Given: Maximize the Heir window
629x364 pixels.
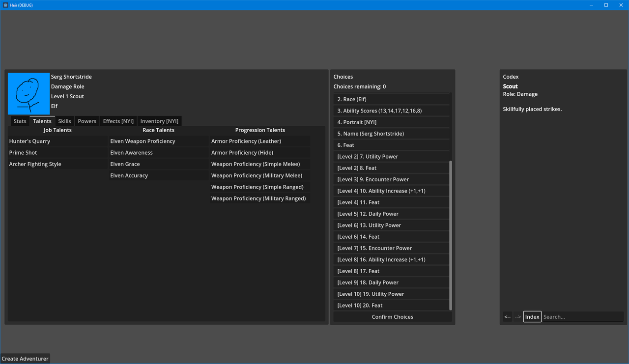Looking at the screenshot, I should [x=606, y=5].
